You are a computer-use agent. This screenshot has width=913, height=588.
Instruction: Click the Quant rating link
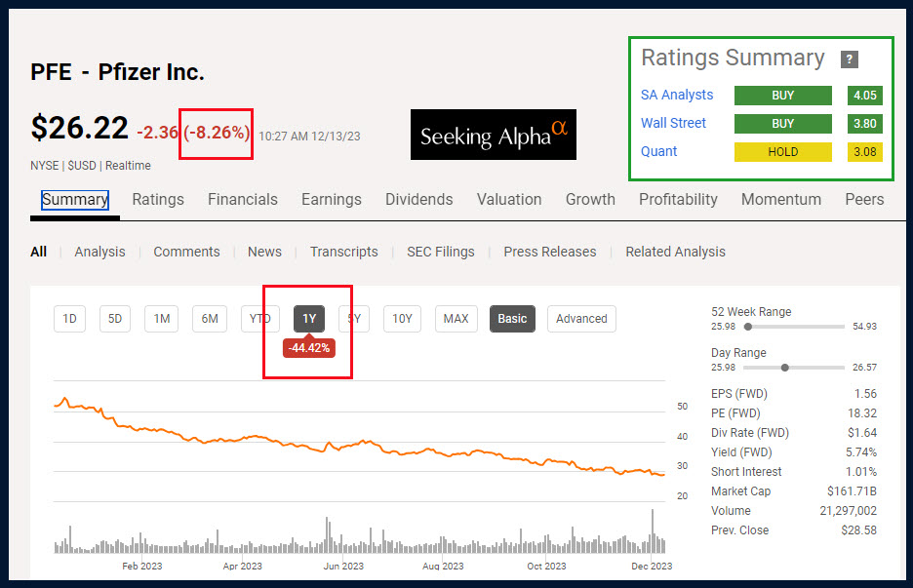click(x=658, y=152)
